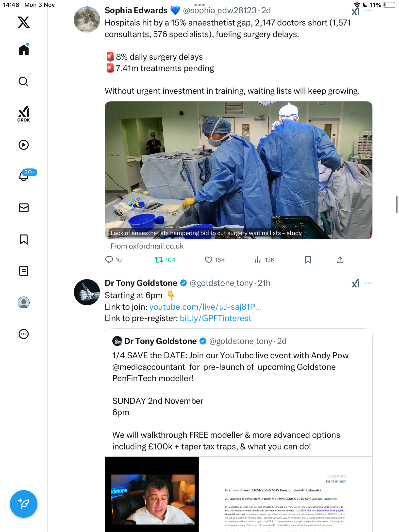399x532 pixels.
Task: Go to Home timeline
Action: tap(24, 50)
